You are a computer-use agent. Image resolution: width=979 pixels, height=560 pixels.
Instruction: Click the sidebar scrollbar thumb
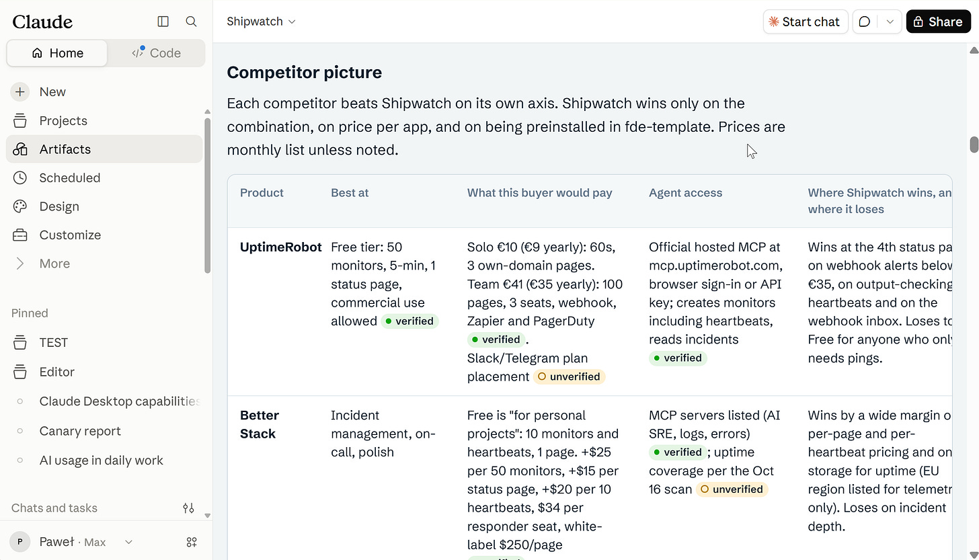click(208, 196)
